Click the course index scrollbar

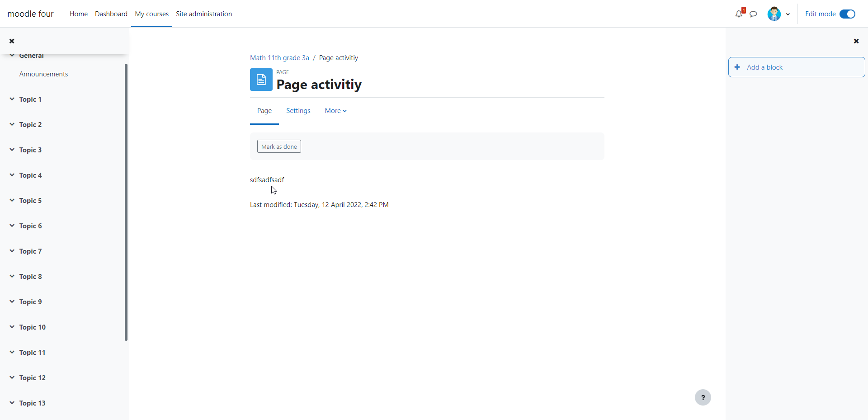click(x=126, y=202)
